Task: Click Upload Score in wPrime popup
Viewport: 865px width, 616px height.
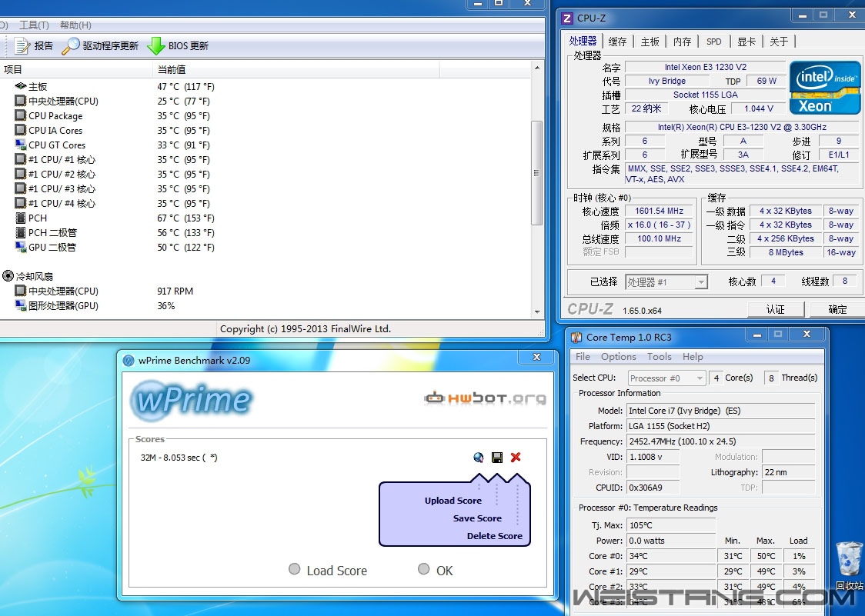Action: [x=453, y=501]
